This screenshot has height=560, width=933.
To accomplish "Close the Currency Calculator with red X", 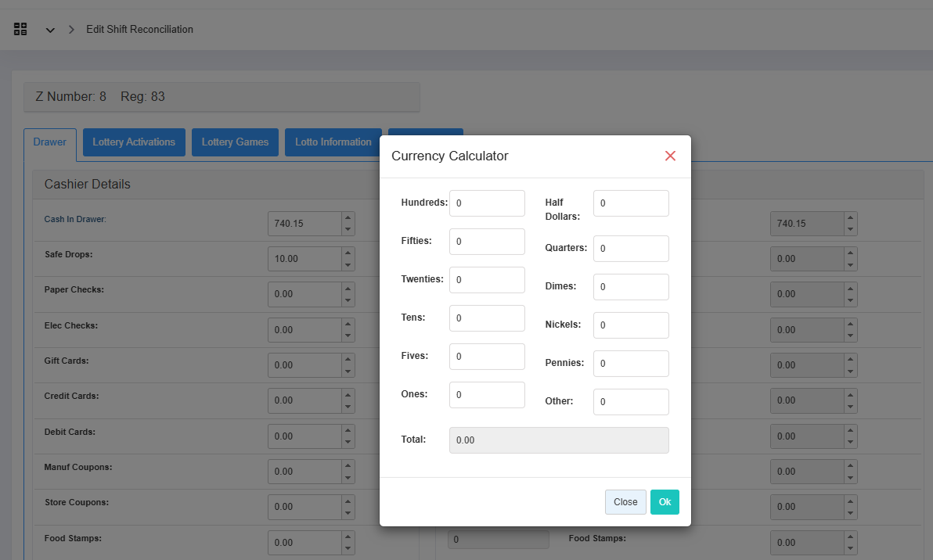I will [x=670, y=156].
